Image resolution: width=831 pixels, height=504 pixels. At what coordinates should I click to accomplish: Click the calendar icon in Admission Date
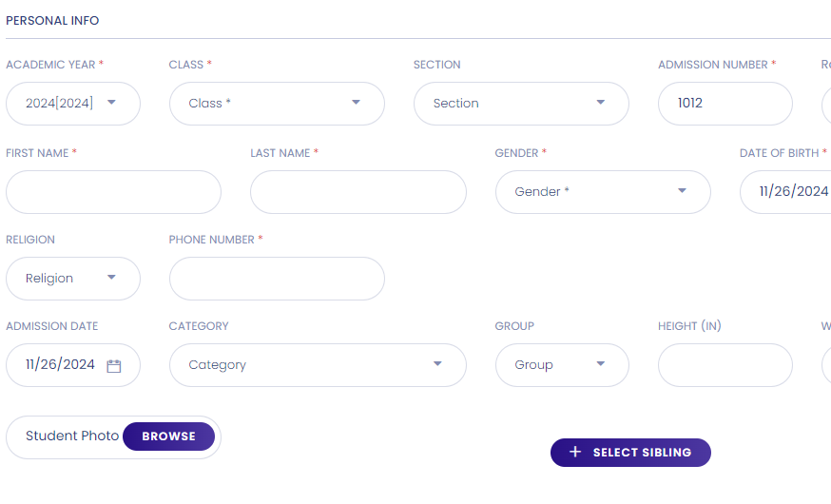coord(114,365)
